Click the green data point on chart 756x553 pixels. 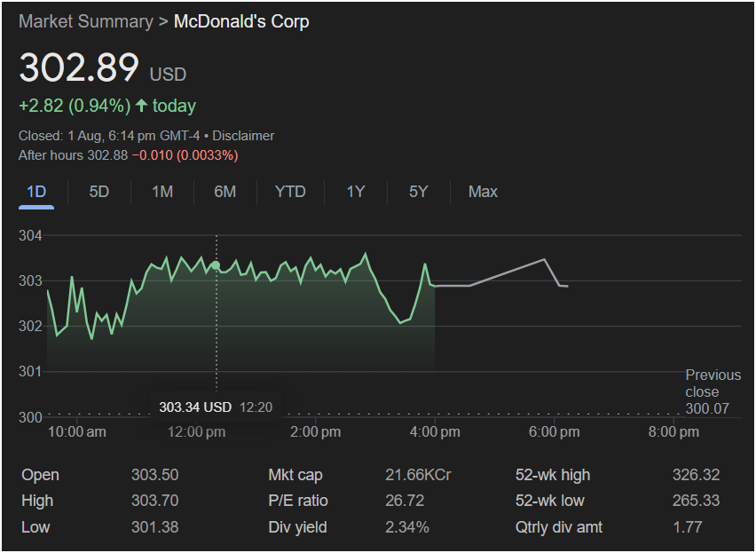pyautogui.click(x=216, y=265)
